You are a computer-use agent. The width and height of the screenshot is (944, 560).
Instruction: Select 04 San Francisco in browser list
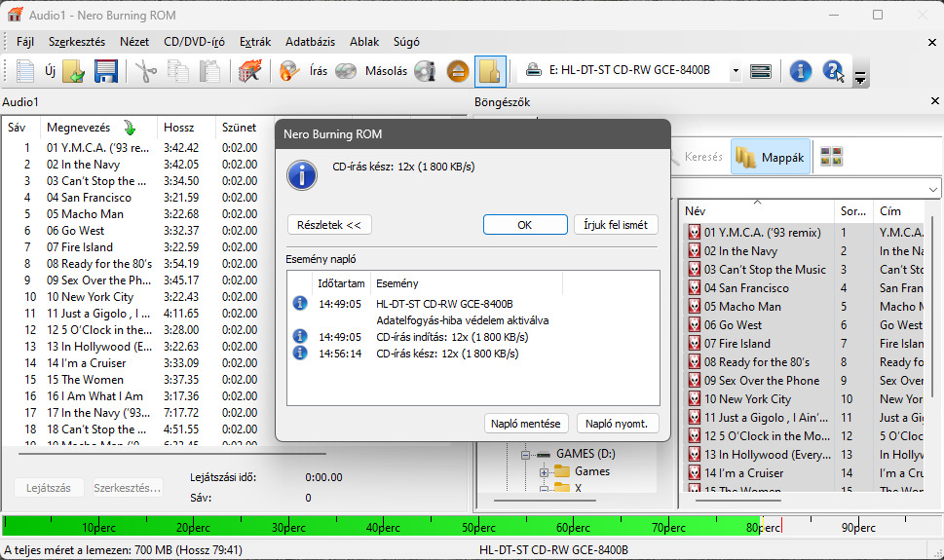click(x=746, y=288)
